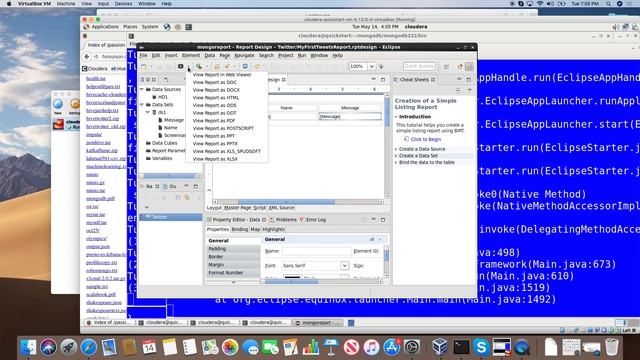Viewport: 640px width, 360px height.
Task: Click the View Report toolbar icon
Action: pyautogui.click(x=180, y=66)
